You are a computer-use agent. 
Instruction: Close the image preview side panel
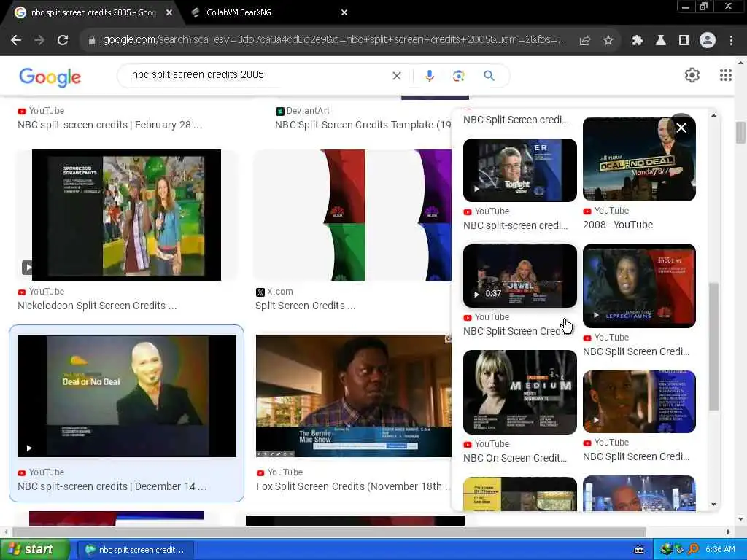pyautogui.click(x=681, y=127)
